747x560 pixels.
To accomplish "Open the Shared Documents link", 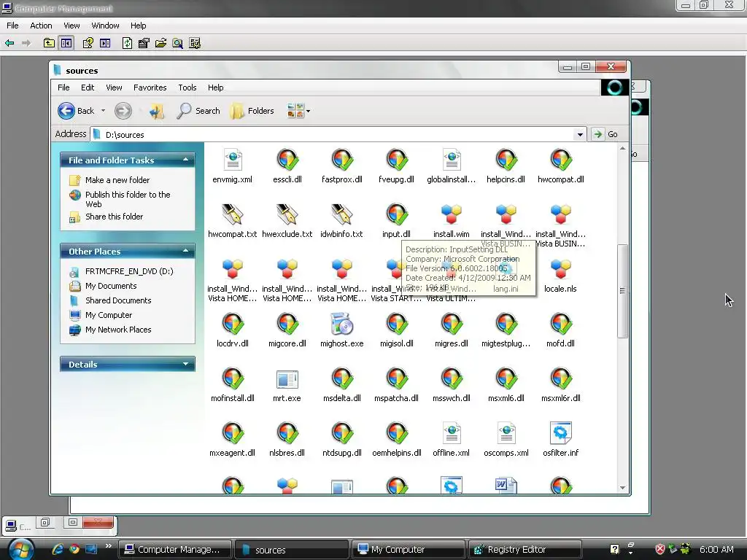I will point(118,300).
